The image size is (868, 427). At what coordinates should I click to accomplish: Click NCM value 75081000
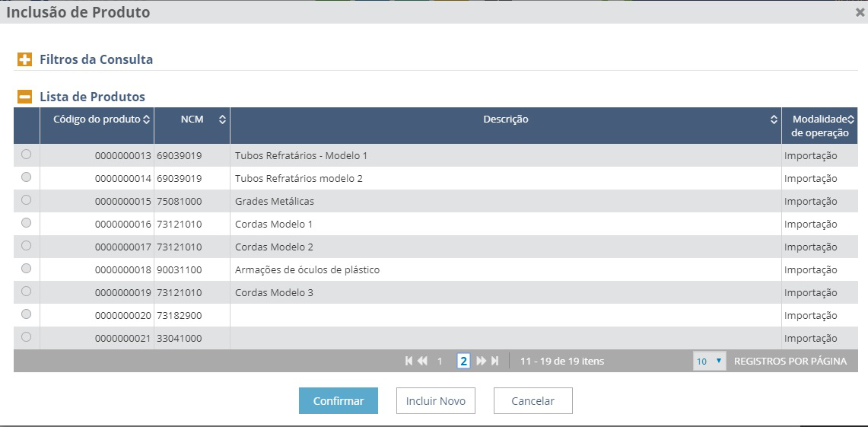179,202
